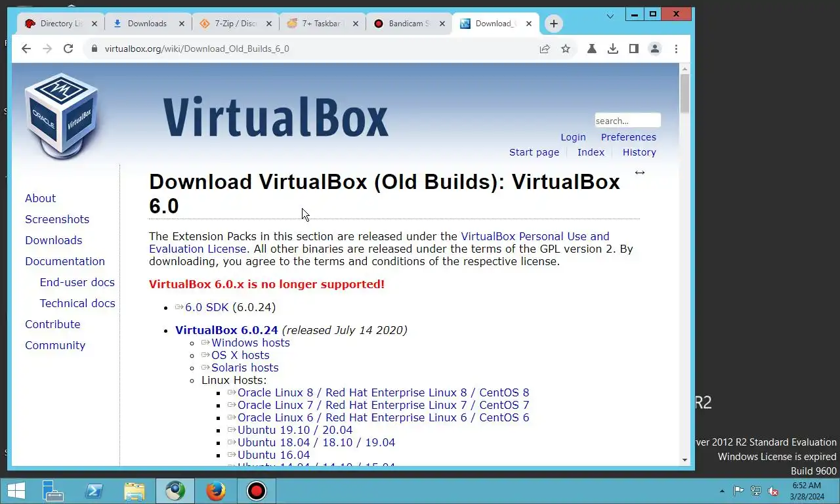Click the scrollbar down arrow

(x=684, y=460)
